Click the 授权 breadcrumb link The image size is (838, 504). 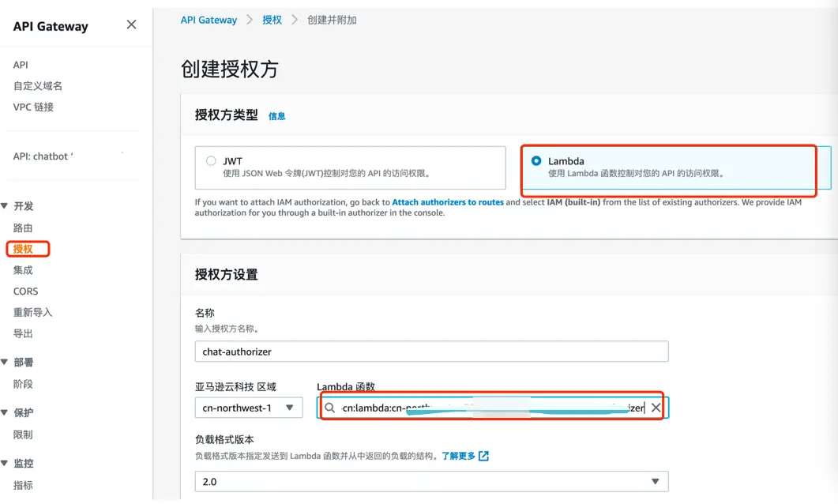click(x=272, y=20)
